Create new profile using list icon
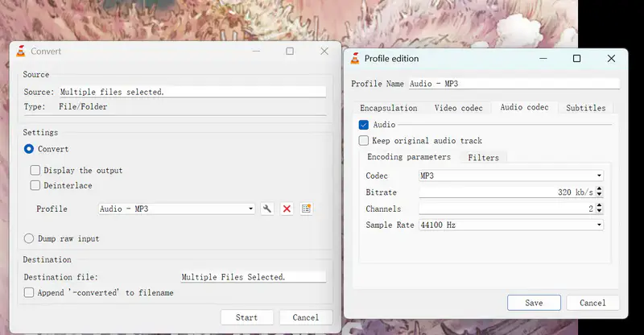Image resolution: width=644 pixels, height=335 pixels. coord(306,209)
